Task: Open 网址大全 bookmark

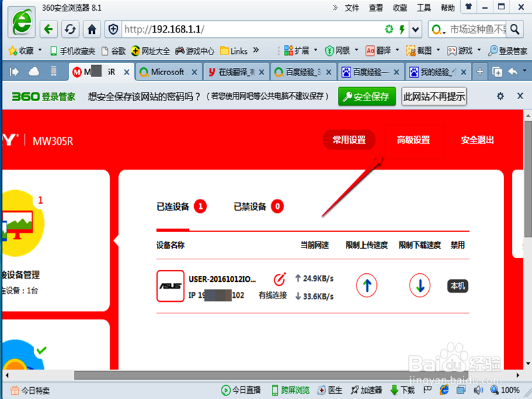Action: pos(150,51)
